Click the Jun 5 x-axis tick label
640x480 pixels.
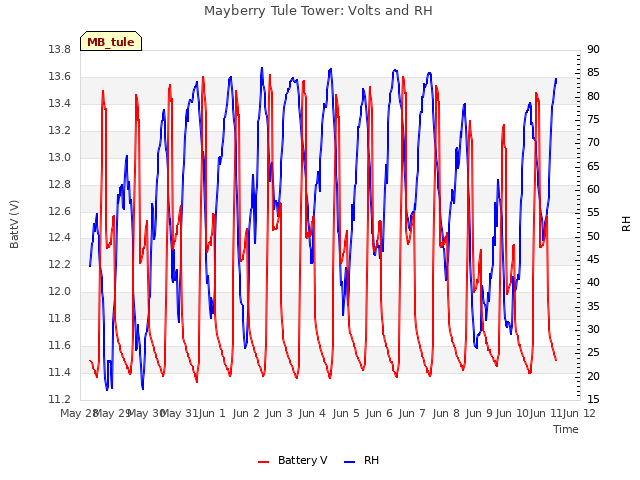click(x=346, y=413)
